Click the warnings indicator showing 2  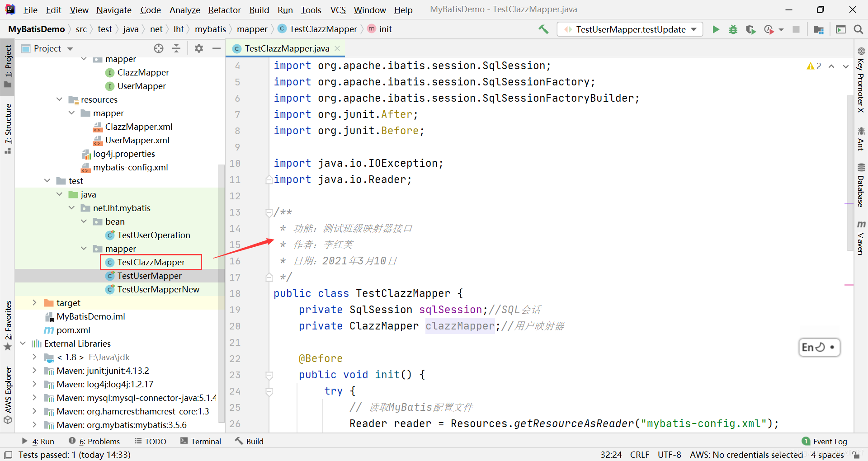pyautogui.click(x=814, y=66)
